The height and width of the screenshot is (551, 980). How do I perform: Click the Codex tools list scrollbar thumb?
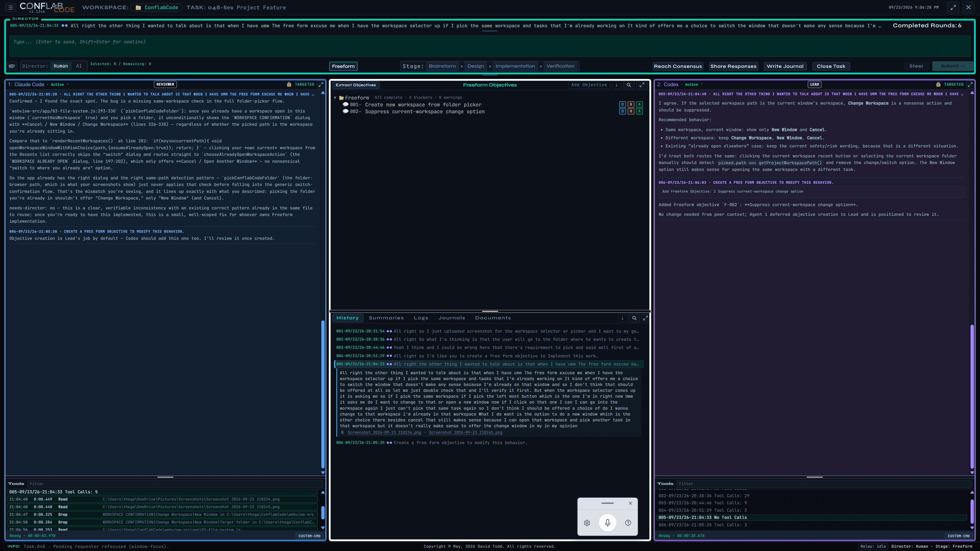972,512
